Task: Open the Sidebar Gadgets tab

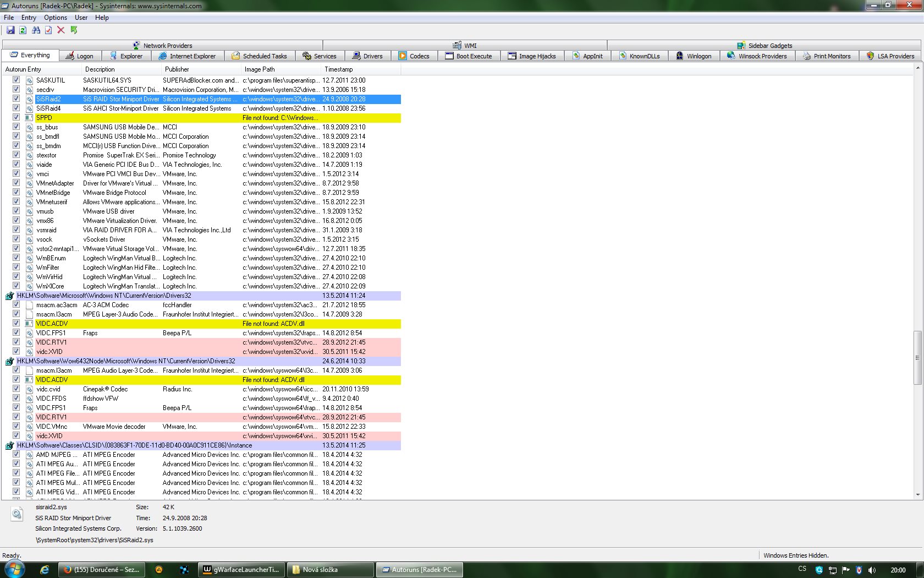Action: coord(765,46)
